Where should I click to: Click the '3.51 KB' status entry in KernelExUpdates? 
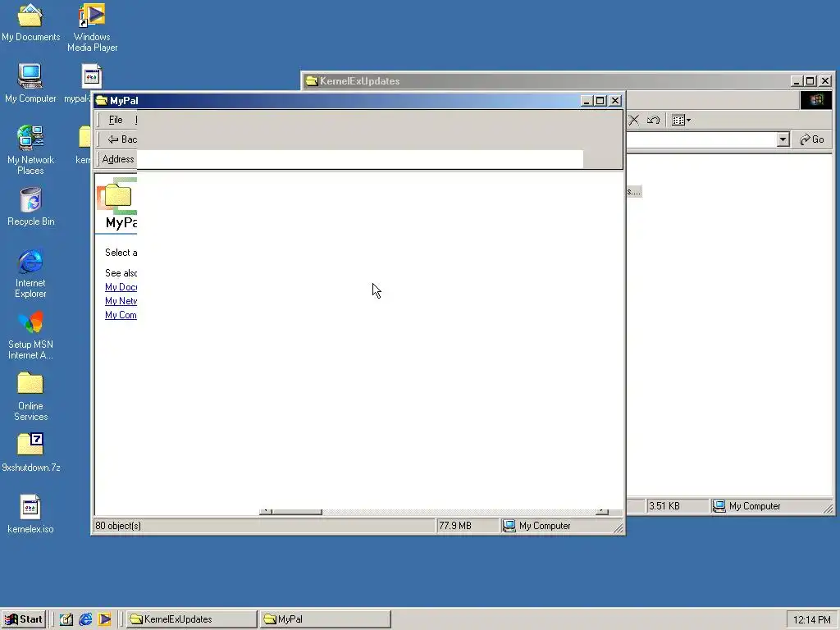[664, 506]
